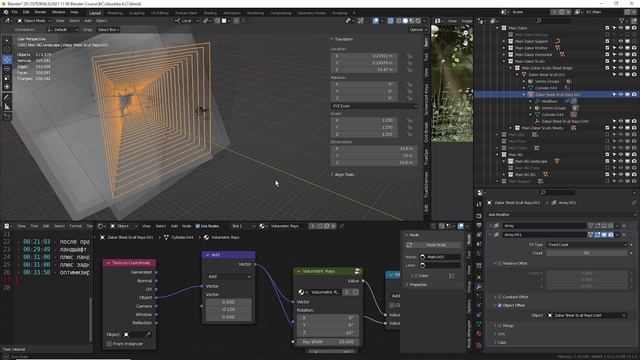Switch viewport to wireframe shading
640x360 pixels.
(x=398, y=20)
